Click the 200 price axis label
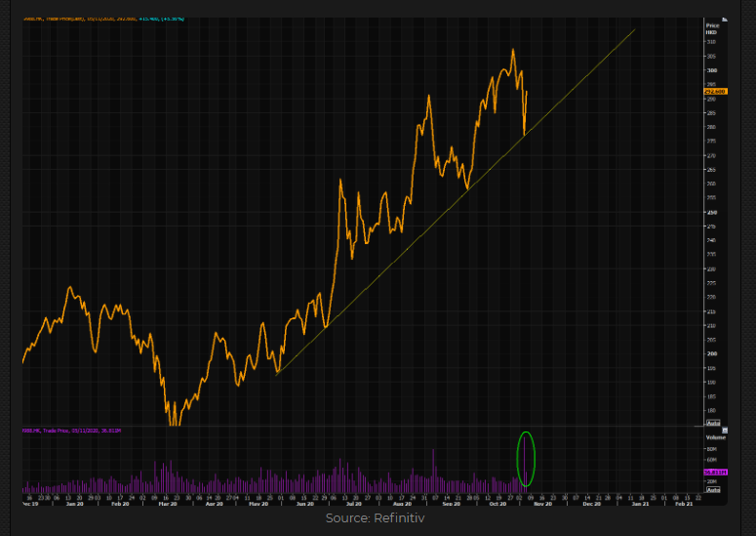Image resolution: width=756 pixels, height=536 pixels. click(712, 353)
